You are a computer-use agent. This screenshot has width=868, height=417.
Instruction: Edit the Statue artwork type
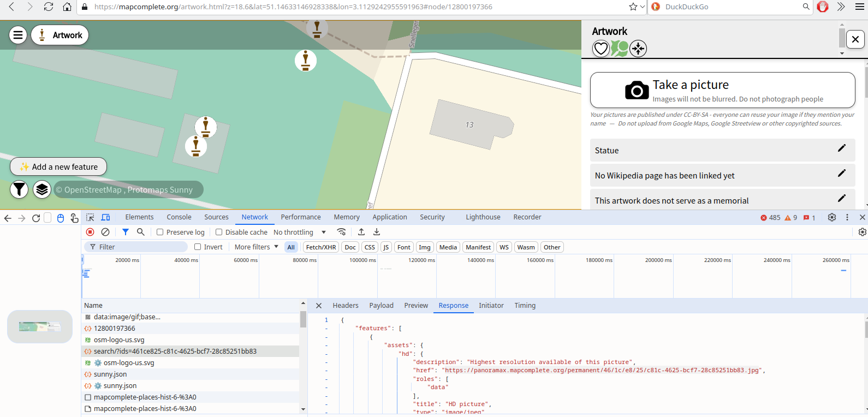coord(842,148)
